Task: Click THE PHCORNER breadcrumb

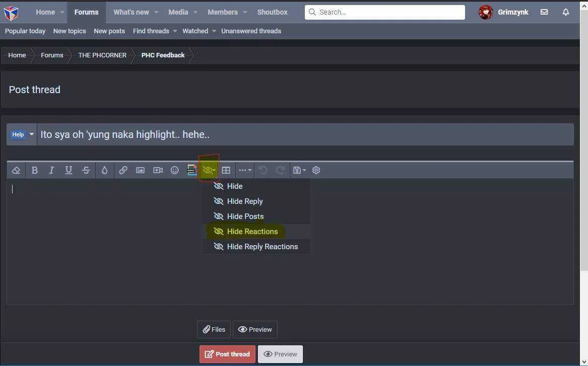Action: click(102, 55)
